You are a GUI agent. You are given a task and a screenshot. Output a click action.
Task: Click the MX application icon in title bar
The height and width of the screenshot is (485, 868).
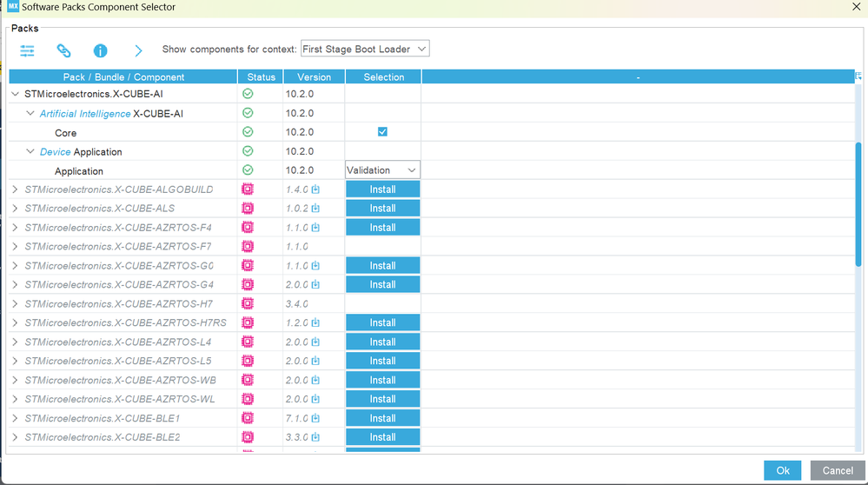point(13,7)
